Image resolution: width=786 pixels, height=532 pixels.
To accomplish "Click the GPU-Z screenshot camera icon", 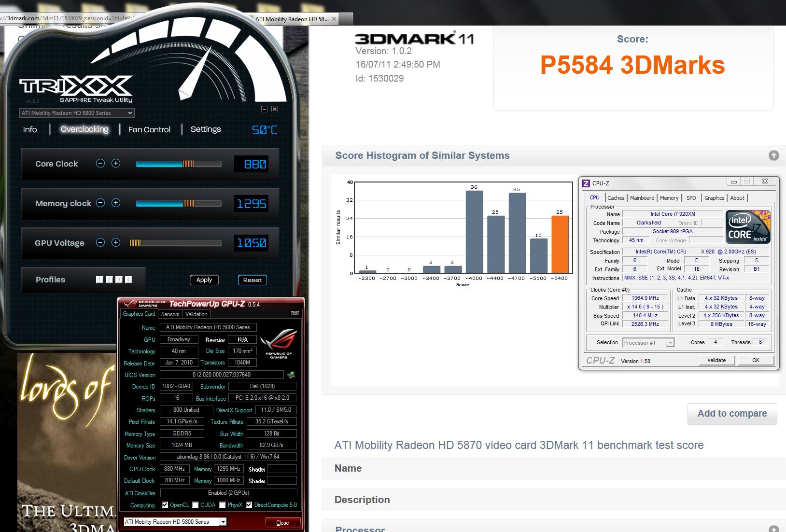I will (295, 313).
